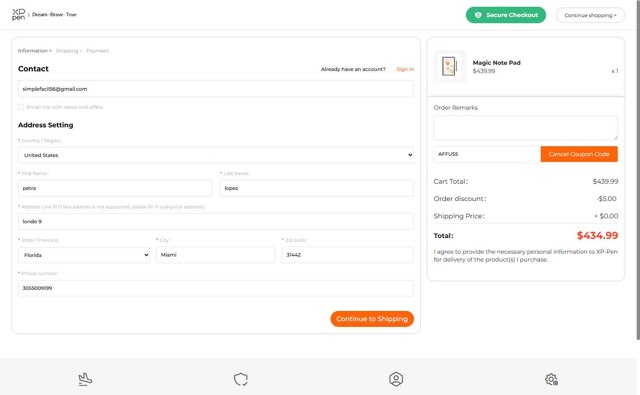This screenshot has width=640, height=395.
Task: Open the State / Province dropdown
Action: pos(84,255)
